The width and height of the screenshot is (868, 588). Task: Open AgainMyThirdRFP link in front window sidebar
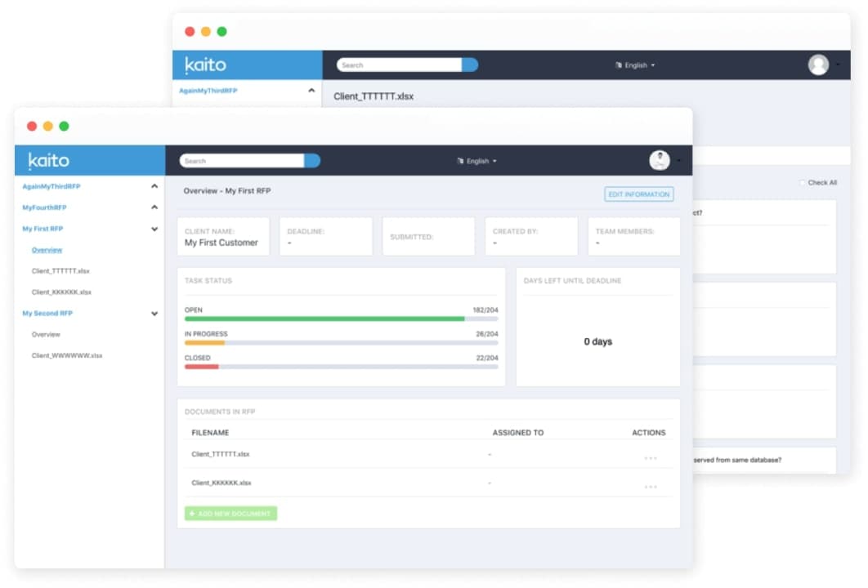point(51,187)
